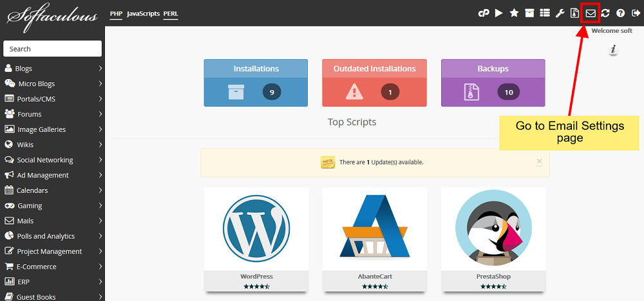Expand the Image Galleries arrow

(100, 129)
